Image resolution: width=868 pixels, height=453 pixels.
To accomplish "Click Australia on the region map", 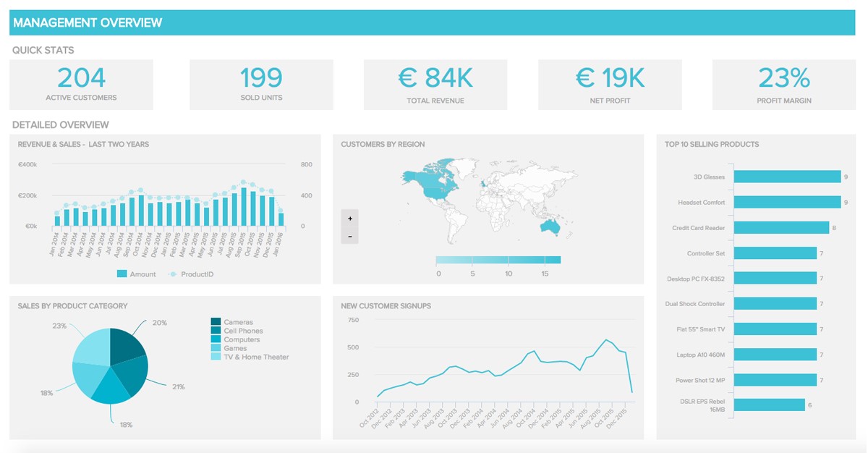I will coord(549,227).
